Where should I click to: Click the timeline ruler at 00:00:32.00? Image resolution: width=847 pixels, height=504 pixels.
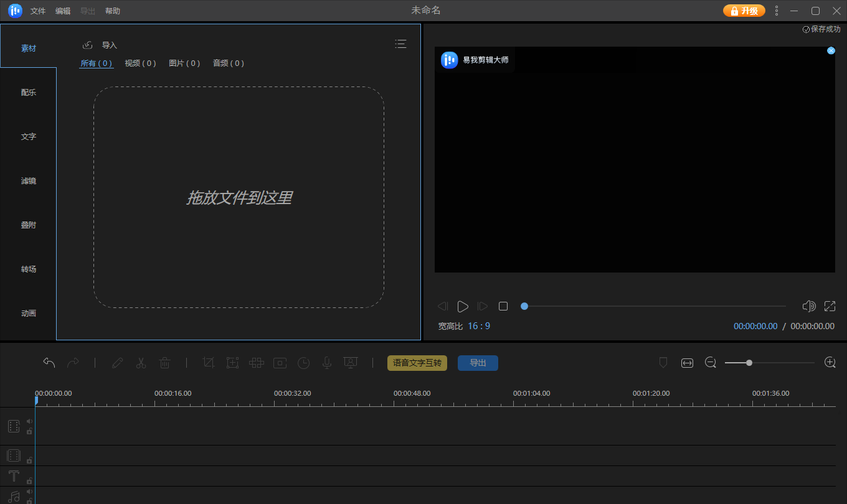[x=292, y=393]
